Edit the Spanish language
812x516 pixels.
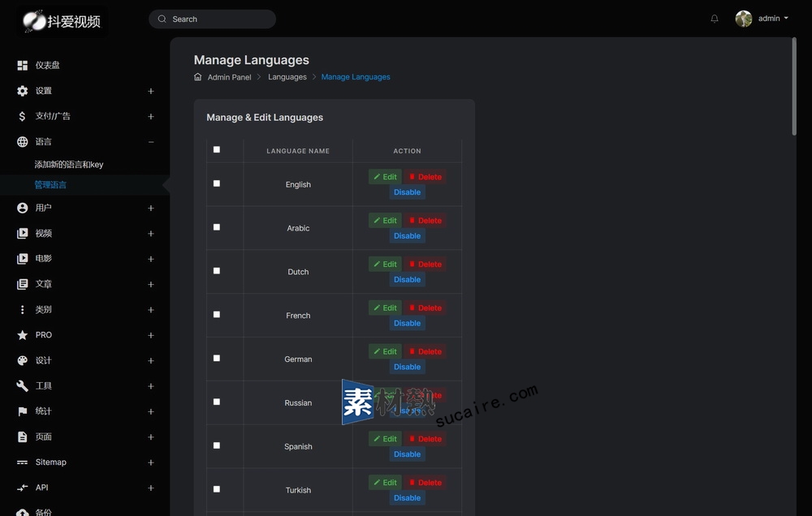click(385, 439)
